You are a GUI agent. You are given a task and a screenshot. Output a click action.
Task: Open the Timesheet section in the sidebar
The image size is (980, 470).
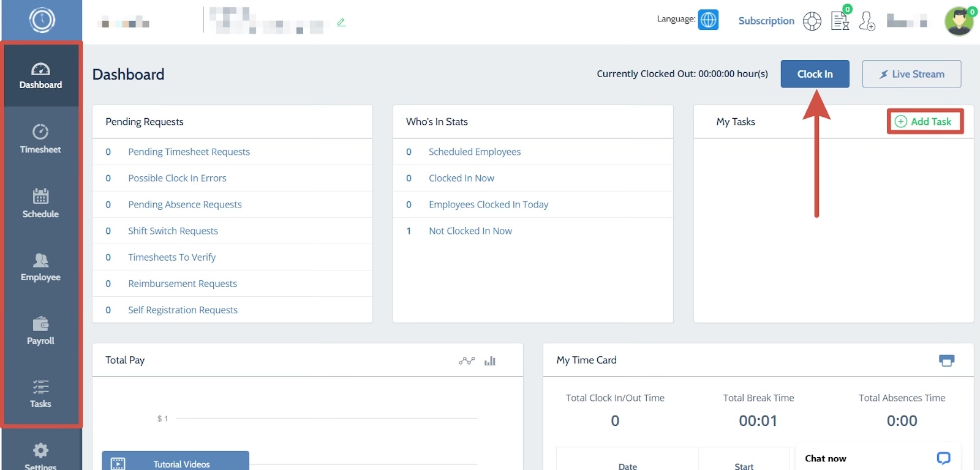(40, 139)
